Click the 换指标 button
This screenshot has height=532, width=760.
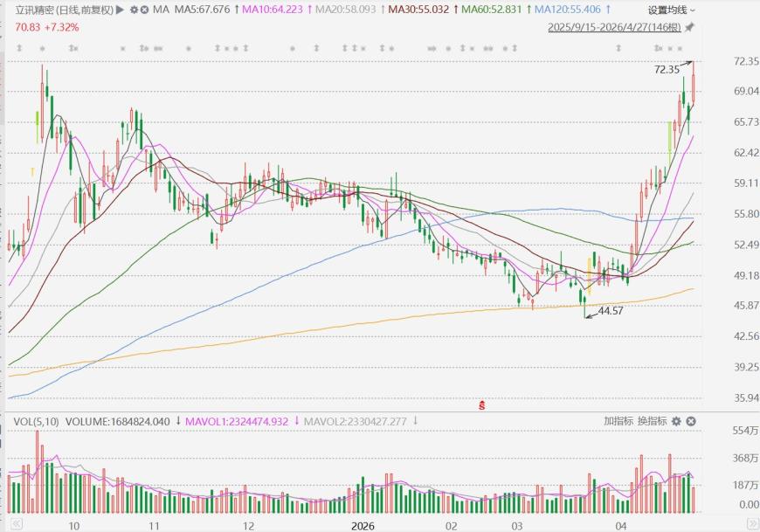click(652, 421)
